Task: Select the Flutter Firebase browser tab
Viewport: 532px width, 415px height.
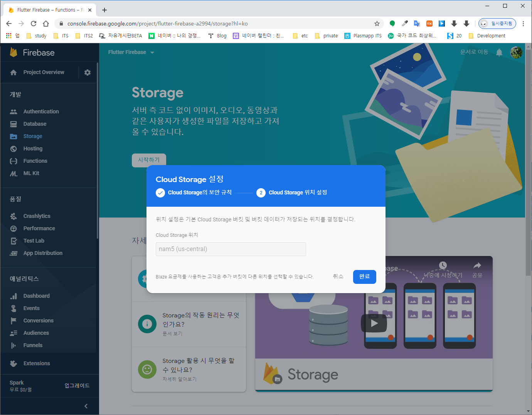Action: [x=50, y=10]
